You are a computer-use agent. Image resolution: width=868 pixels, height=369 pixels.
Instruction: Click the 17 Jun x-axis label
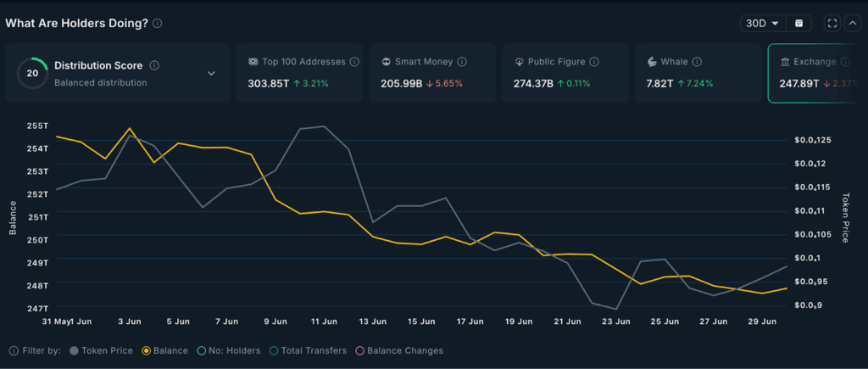pyautogui.click(x=470, y=321)
